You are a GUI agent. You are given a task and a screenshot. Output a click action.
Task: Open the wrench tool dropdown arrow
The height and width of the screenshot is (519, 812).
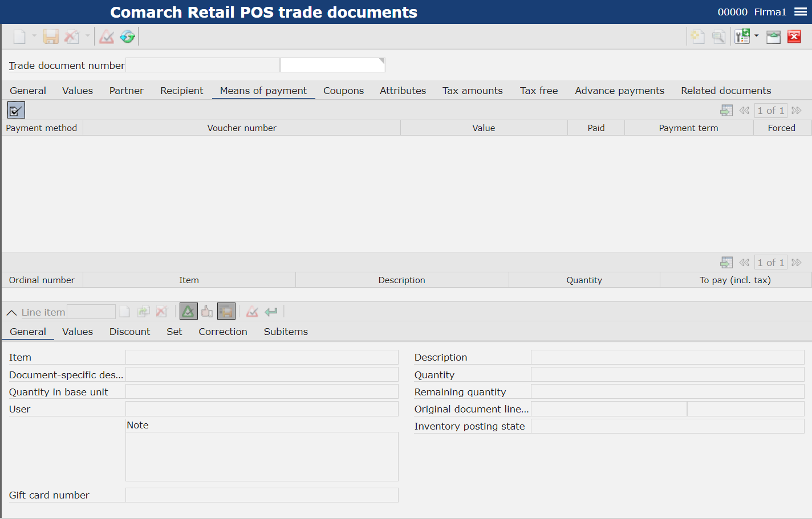[x=757, y=36]
